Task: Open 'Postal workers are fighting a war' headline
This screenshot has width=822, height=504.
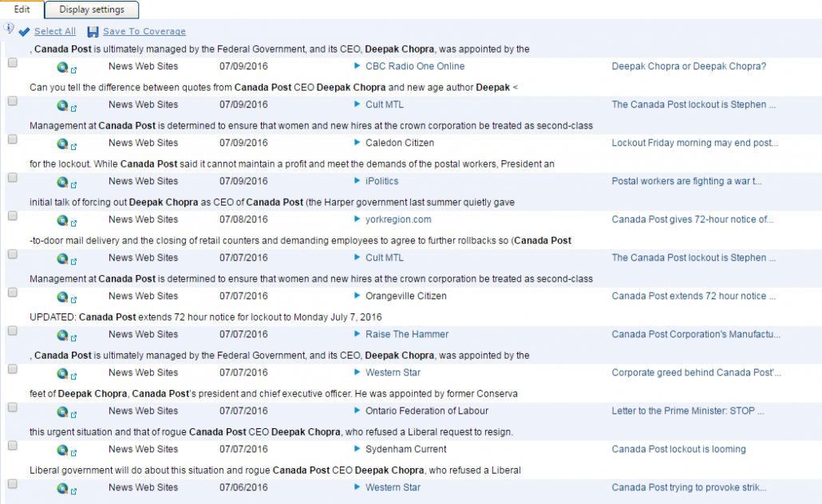Action: (687, 181)
